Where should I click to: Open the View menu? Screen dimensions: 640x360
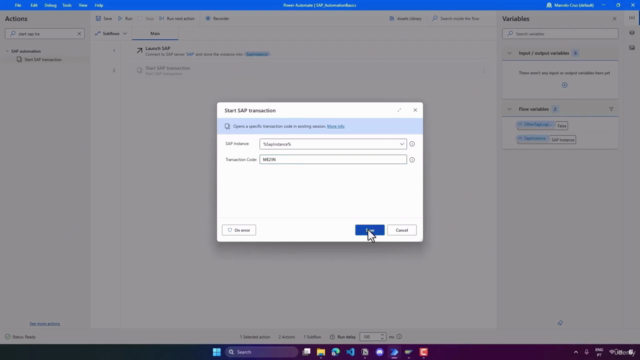click(83, 5)
